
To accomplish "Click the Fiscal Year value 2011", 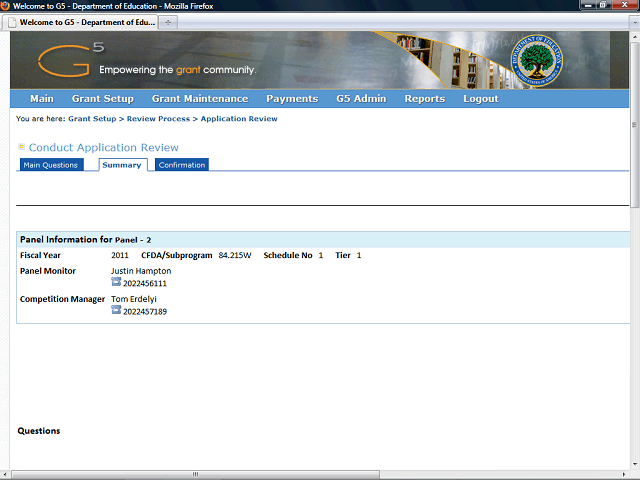I will pos(120,255).
